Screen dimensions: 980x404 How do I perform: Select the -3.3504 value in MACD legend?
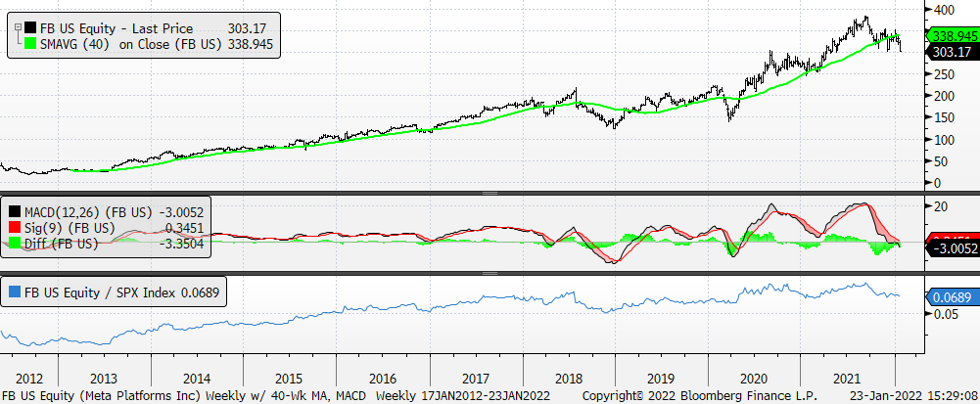pyautogui.click(x=180, y=245)
